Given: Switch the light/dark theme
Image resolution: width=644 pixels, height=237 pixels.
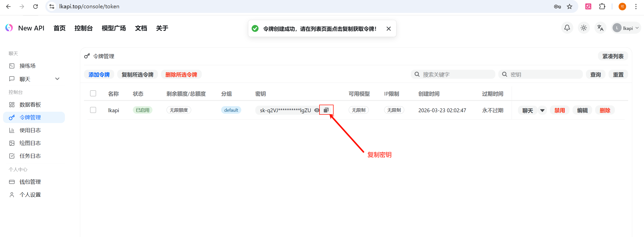Looking at the screenshot, I should (584, 28).
